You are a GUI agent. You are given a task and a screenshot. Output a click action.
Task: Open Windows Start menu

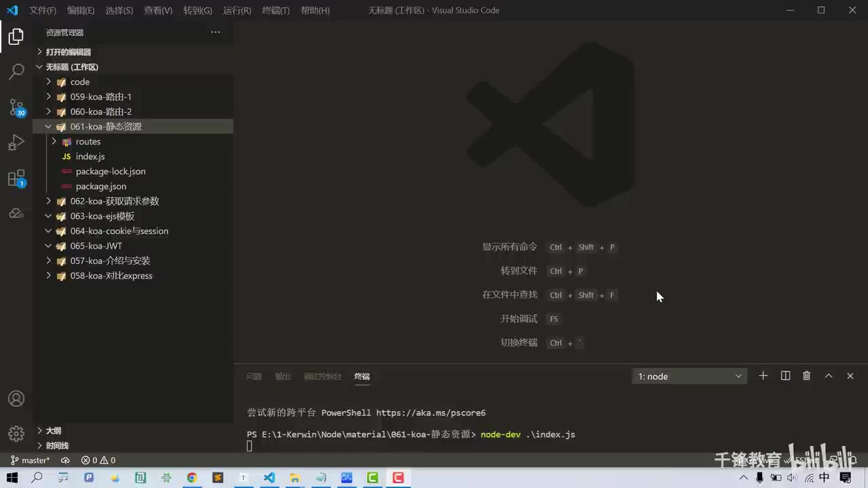[12, 478]
